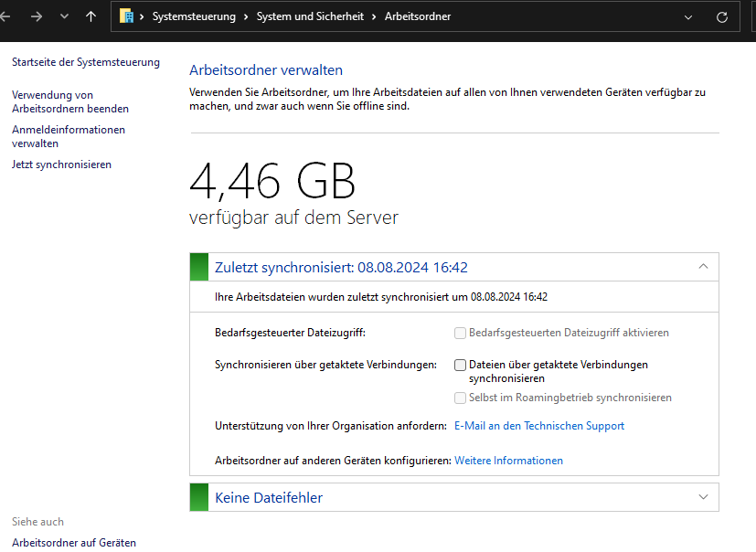Open Startseite der Systemsteuerung link
This screenshot has width=756, height=552.
tap(86, 62)
